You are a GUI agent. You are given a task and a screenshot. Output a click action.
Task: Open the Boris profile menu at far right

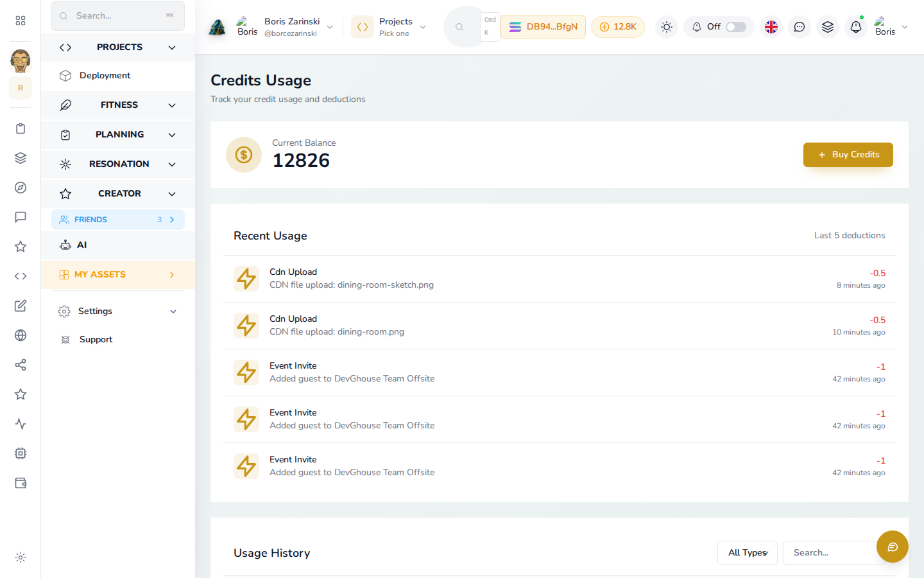(891, 27)
